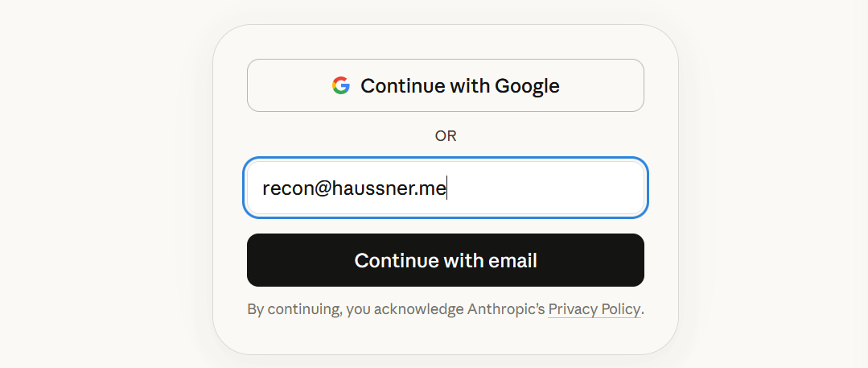This screenshot has height=368, width=868.
Task: Click the word "Anthropic's" in the disclaimer
Action: click(x=506, y=309)
